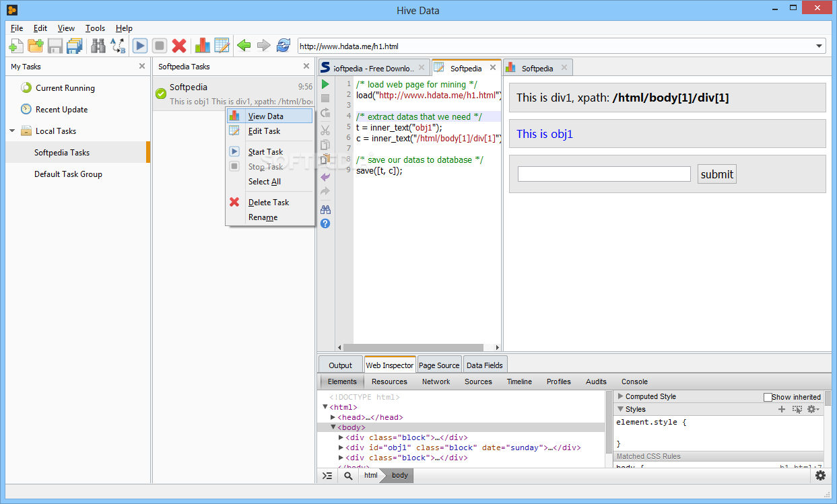Image resolution: width=837 pixels, height=504 pixels.
Task: Choose Delete Task in context menu
Action: pos(270,202)
